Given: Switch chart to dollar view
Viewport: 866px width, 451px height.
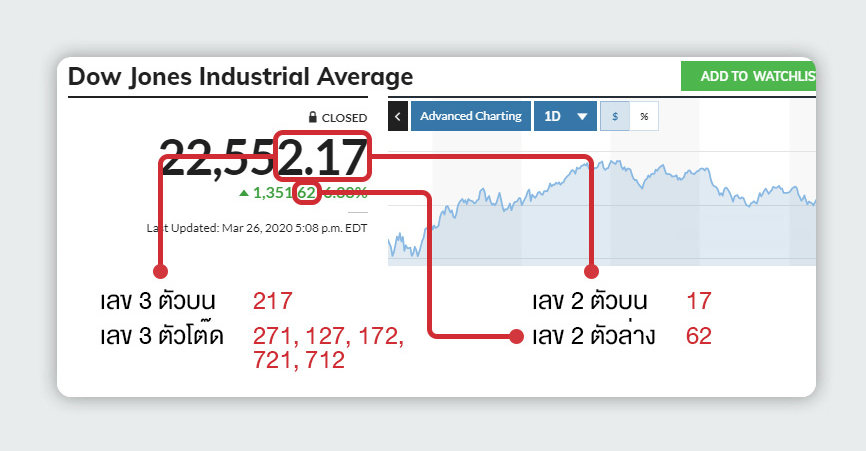Looking at the screenshot, I should coord(614,116).
